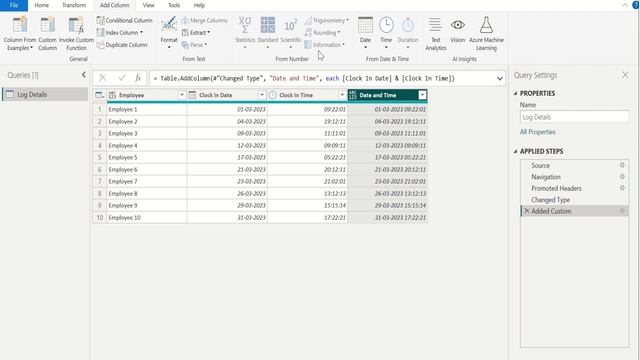Open the Clock In Date filter dropdown

point(262,95)
